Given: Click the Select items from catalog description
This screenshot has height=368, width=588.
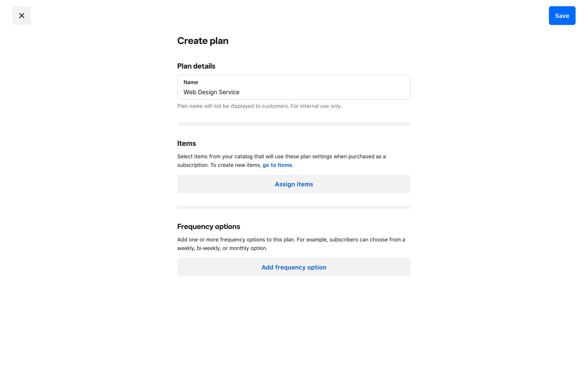Looking at the screenshot, I should click(281, 156).
